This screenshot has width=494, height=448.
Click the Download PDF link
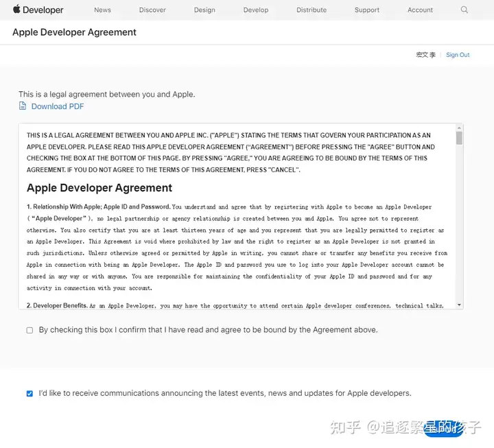coord(58,106)
